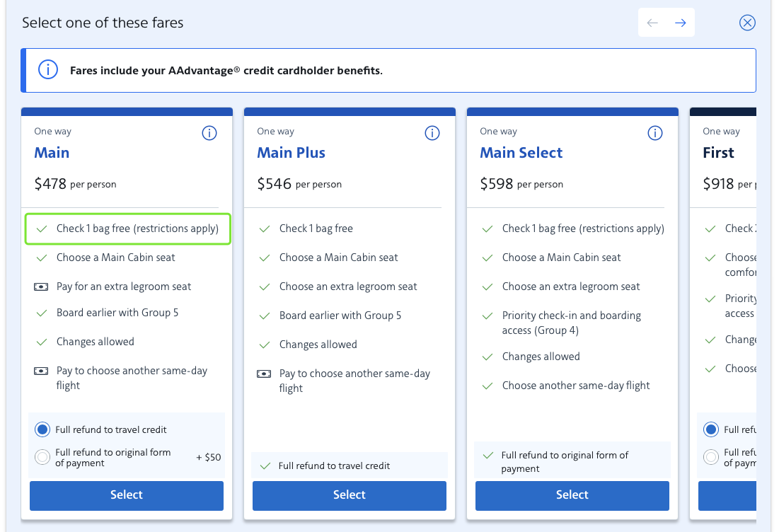Click money icon beside extra legroom seat in Main
Image resolution: width=779 pixels, height=532 pixels.
(42, 287)
